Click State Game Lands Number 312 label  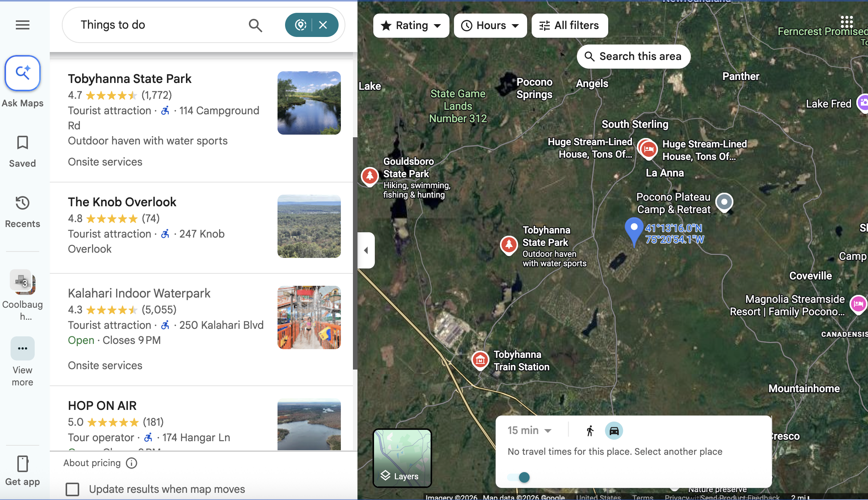pyautogui.click(x=458, y=106)
